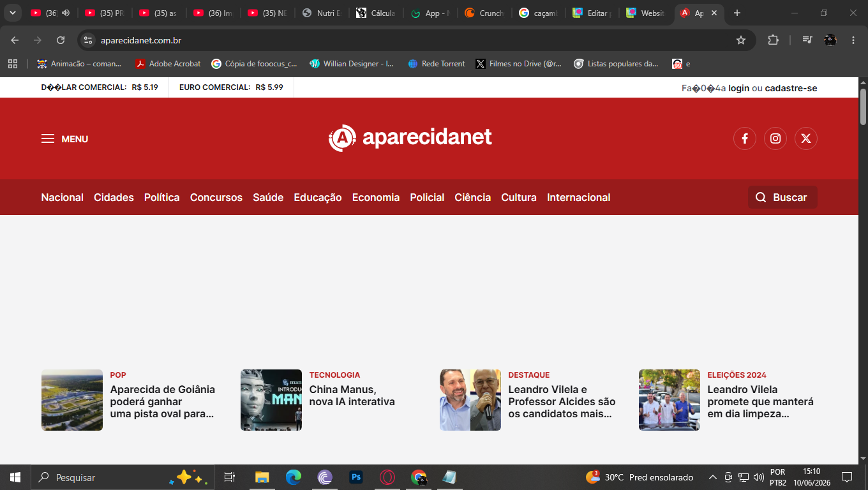Open the Educação section
Screen dimensions: 868x490
tap(318, 197)
